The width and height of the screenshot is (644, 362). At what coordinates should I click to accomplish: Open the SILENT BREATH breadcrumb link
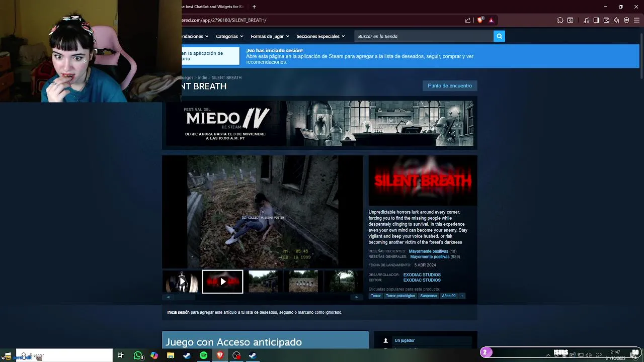[226, 77]
